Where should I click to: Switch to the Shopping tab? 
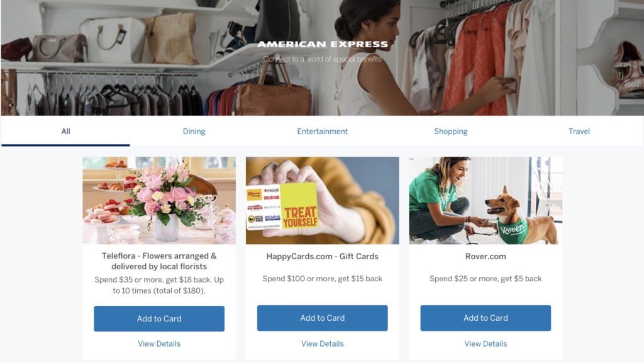tap(450, 131)
